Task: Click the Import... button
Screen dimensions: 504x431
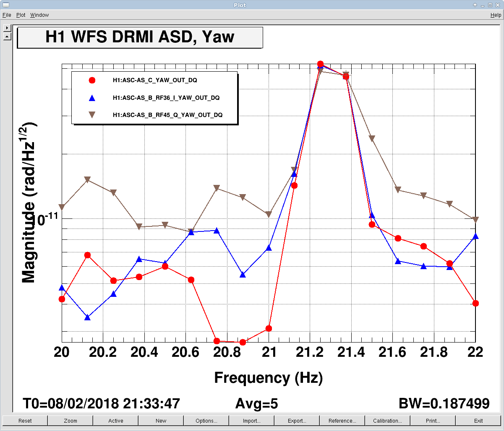Action: [252, 421]
